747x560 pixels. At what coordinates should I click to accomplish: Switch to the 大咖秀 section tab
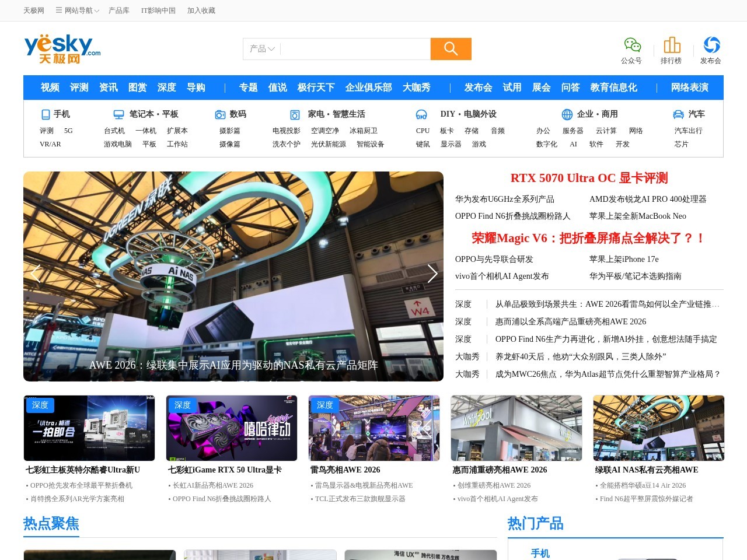[418, 87]
